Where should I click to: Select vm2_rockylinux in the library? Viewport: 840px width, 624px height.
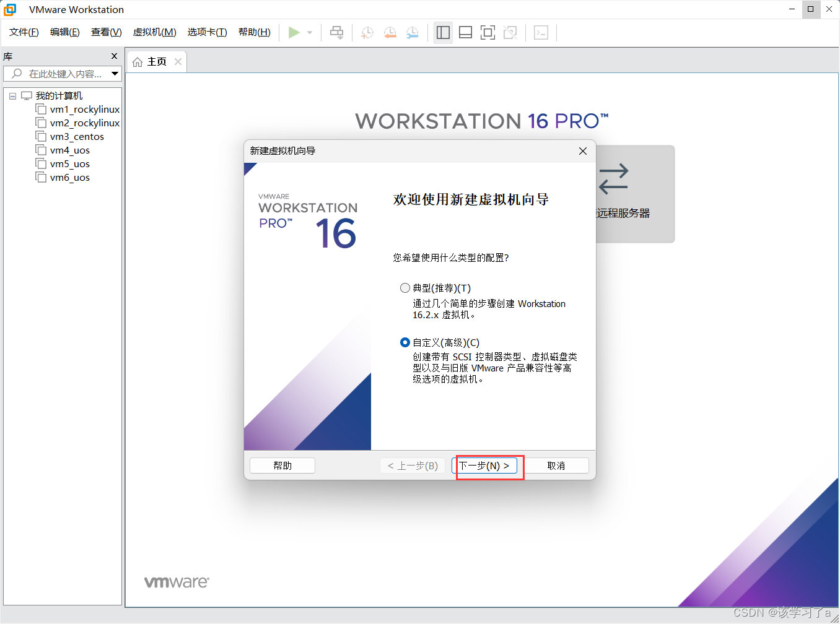click(85, 123)
